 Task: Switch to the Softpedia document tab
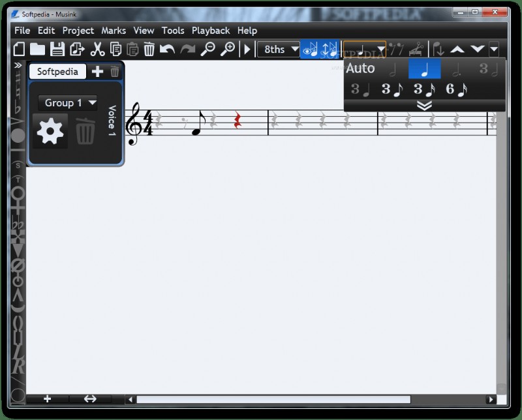[57, 71]
